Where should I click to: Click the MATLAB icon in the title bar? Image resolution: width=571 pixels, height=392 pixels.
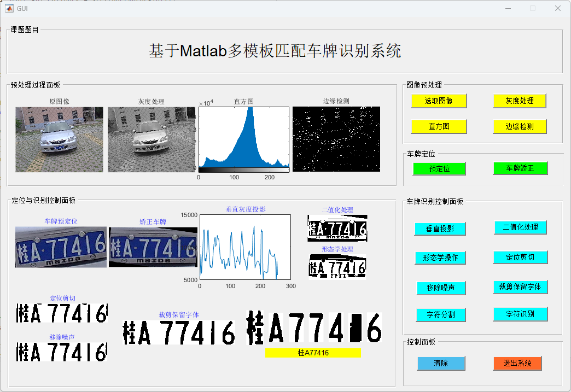coord(9,8)
